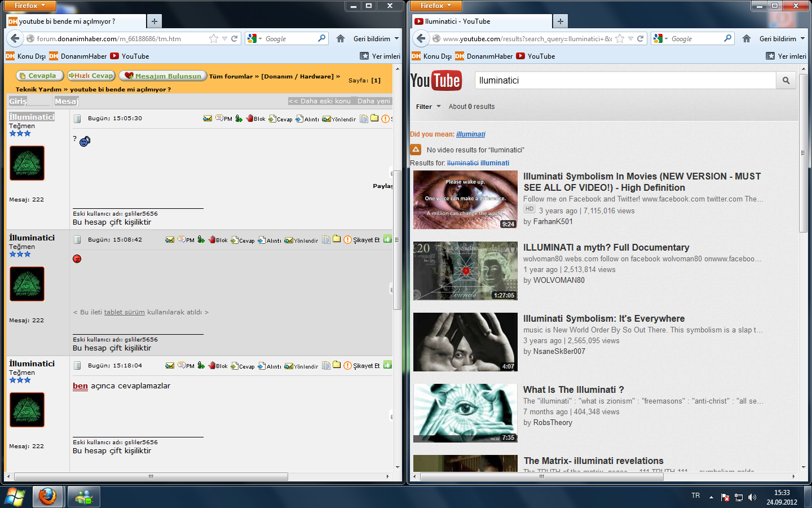Click the green thumbs-up in the 15:08:42 post

click(x=387, y=239)
